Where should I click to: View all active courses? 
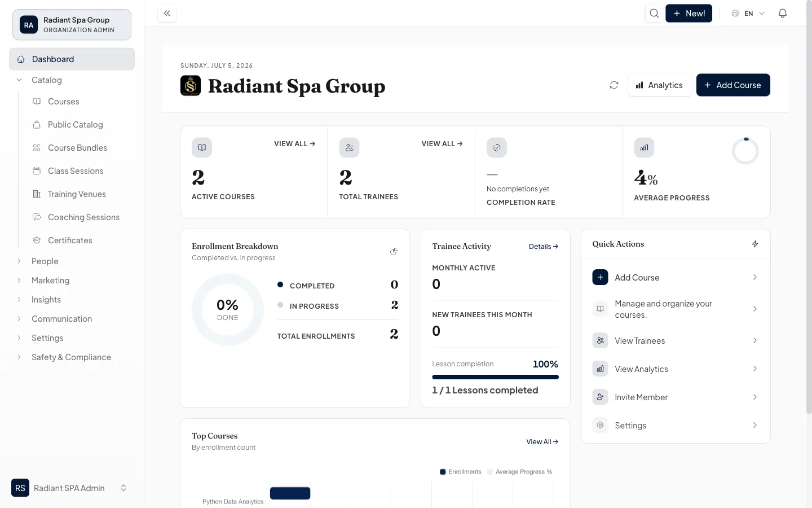click(x=295, y=144)
